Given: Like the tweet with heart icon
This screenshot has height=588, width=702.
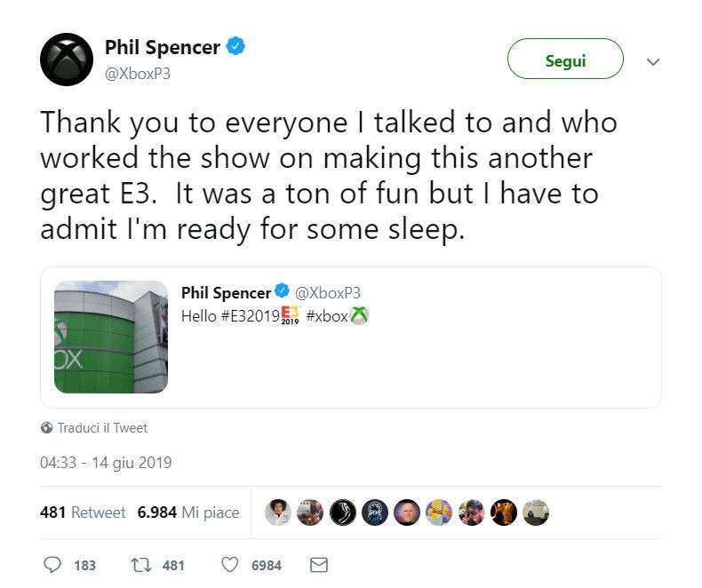Looking at the screenshot, I should point(229,565).
